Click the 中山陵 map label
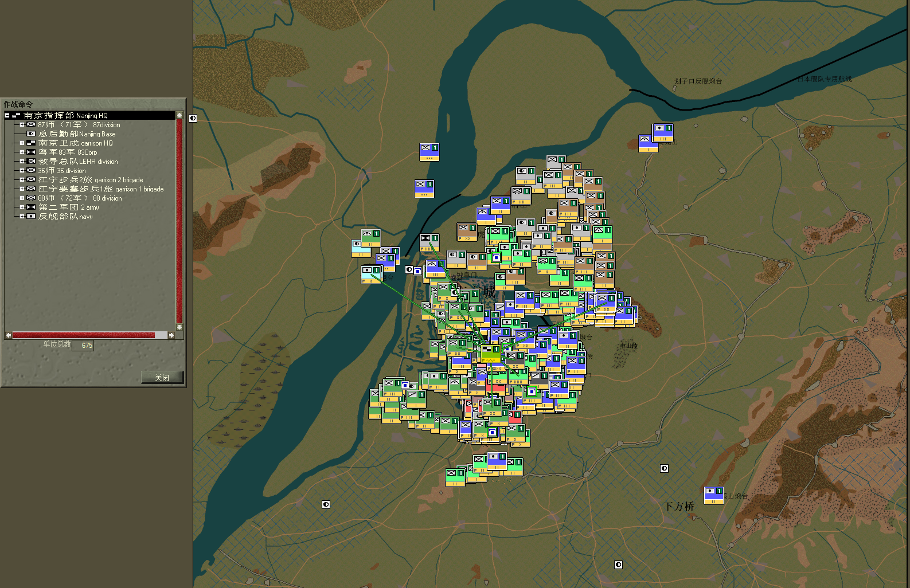The height and width of the screenshot is (588, 910). (628, 346)
